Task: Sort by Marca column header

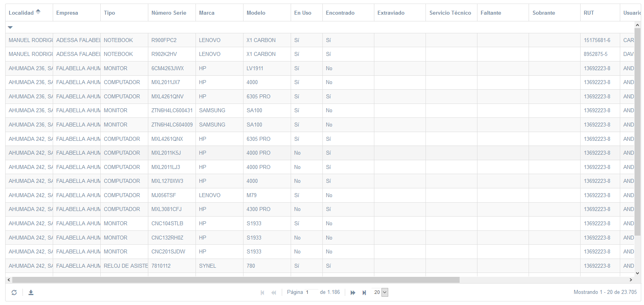Action: tap(219, 13)
